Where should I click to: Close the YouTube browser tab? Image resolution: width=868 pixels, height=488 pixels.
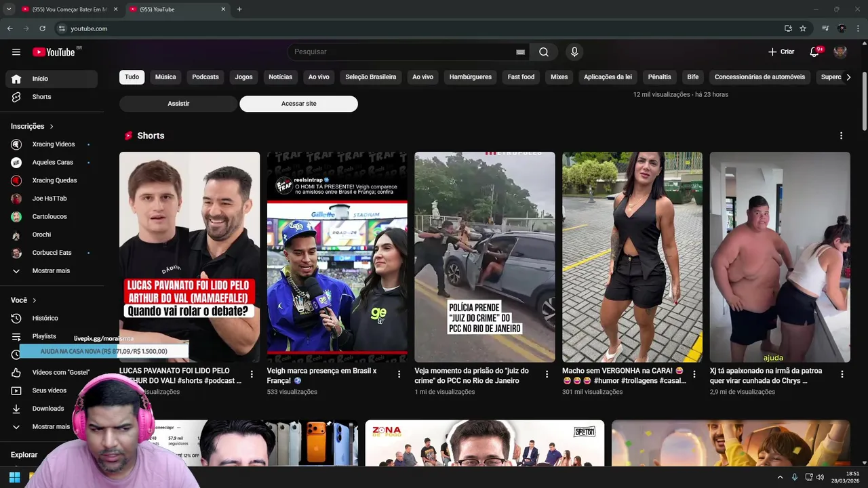pos(223,9)
